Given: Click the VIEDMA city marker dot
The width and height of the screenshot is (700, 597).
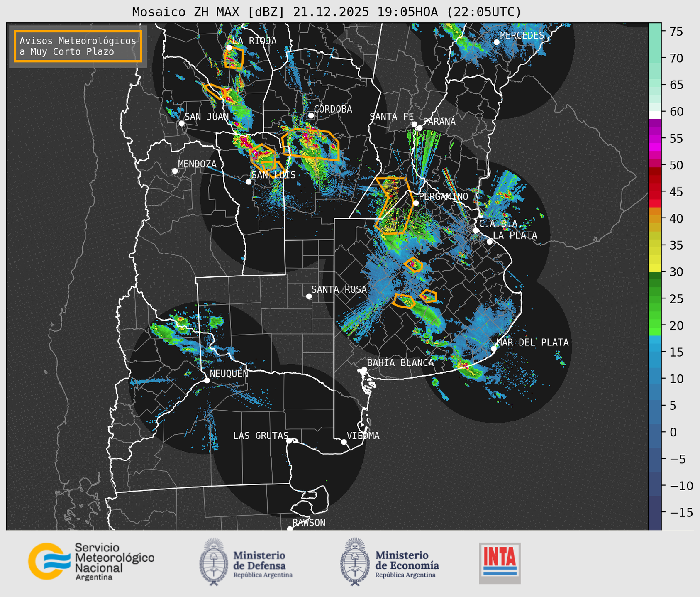Looking at the screenshot, I should click(x=344, y=442).
